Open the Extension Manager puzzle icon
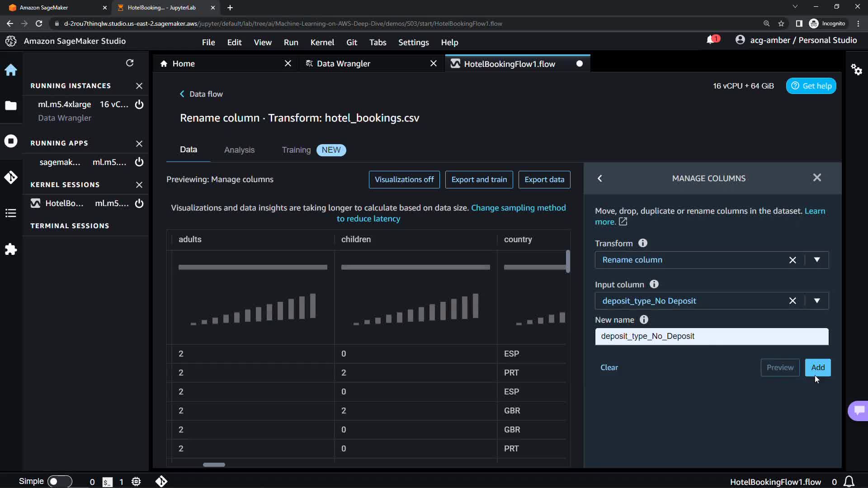868x488 pixels. tap(11, 249)
